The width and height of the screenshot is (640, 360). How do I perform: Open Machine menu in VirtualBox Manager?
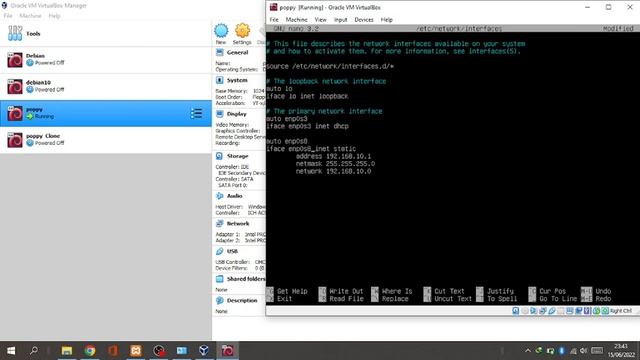click(x=30, y=16)
